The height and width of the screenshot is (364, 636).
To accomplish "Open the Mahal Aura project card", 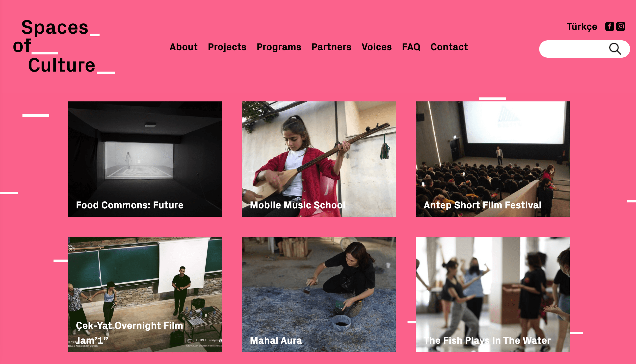I will [319, 294].
